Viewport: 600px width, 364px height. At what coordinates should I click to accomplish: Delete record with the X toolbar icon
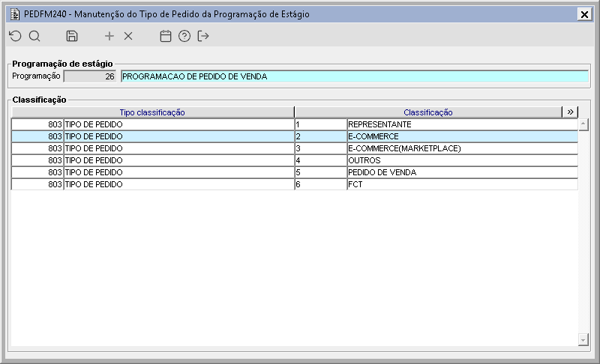(x=128, y=36)
